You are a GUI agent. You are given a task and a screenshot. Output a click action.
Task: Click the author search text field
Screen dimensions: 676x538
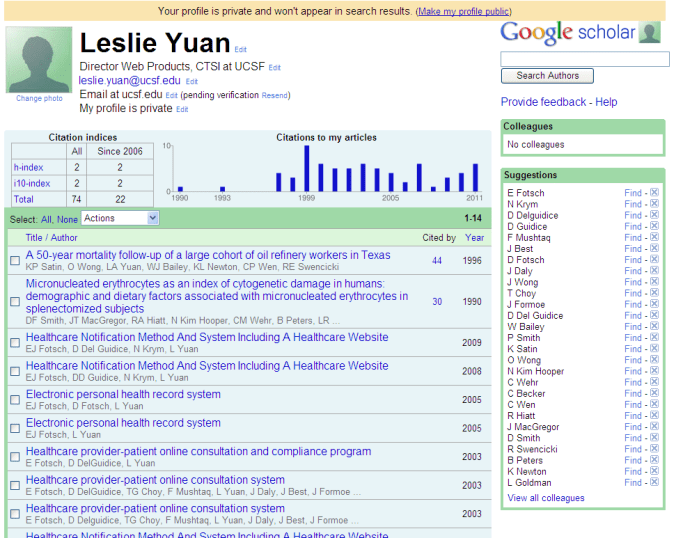pyautogui.click(x=585, y=59)
